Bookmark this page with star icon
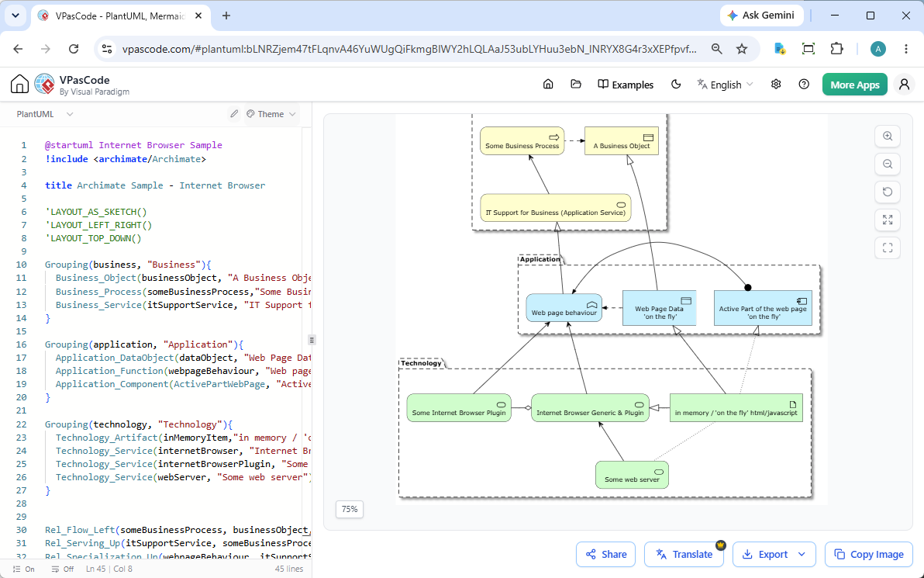Screen dimensions: 924x578 click(742, 49)
